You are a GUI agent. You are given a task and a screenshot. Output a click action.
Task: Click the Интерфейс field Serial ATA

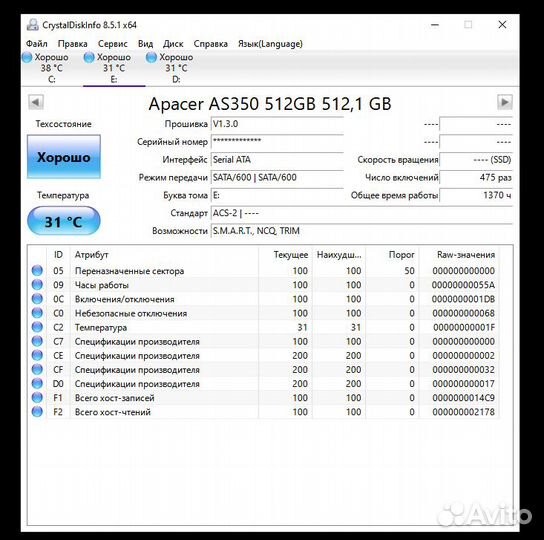click(x=277, y=160)
